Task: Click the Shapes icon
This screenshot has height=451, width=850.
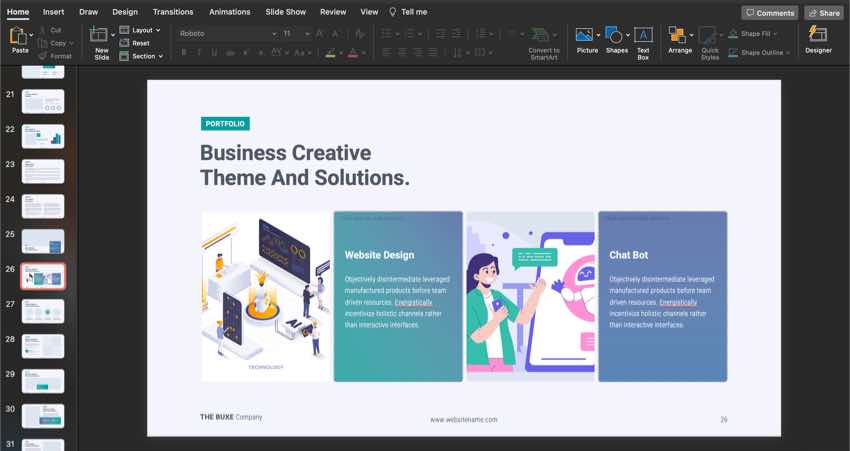Action: tap(613, 35)
